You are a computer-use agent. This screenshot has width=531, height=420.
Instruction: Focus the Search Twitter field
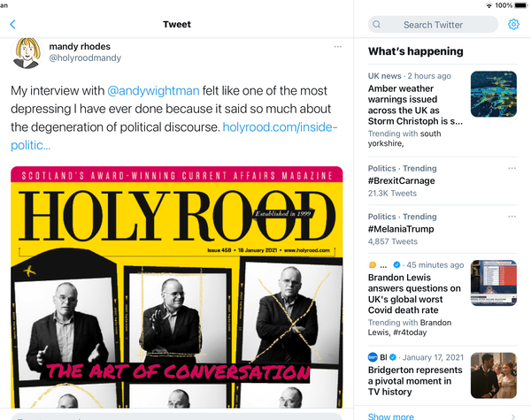coord(433,25)
